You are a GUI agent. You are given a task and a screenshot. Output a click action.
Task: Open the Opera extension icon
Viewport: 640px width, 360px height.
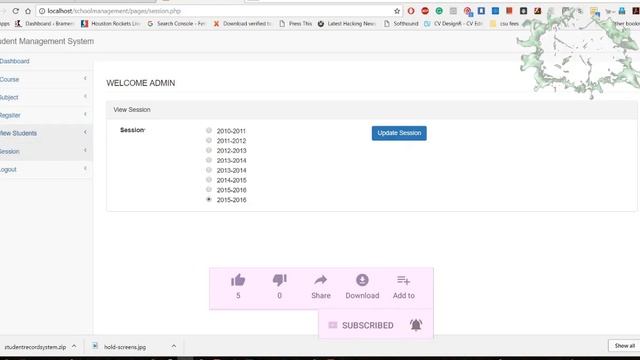(x=411, y=11)
